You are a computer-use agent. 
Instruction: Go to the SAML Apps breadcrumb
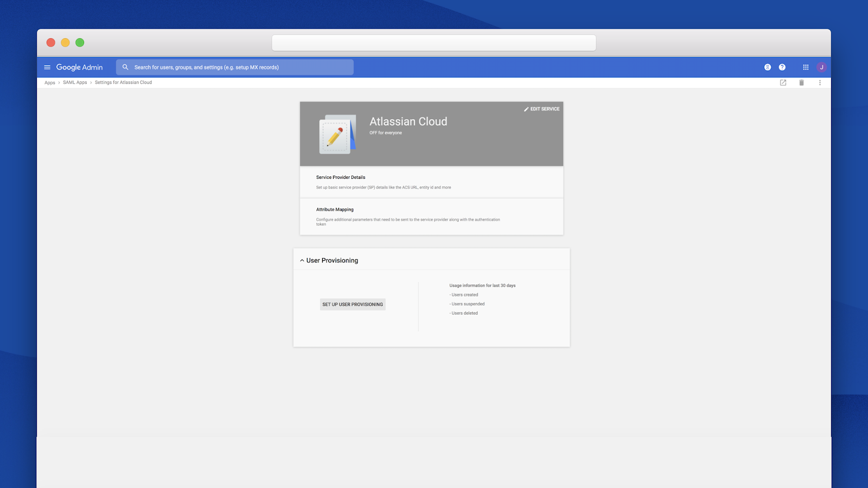point(75,82)
